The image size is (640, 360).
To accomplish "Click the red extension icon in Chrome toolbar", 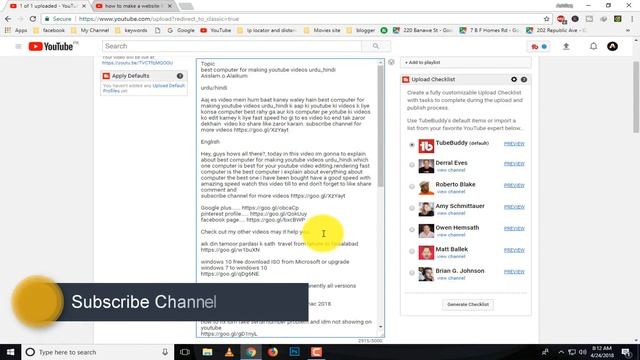I will pos(561,19).
